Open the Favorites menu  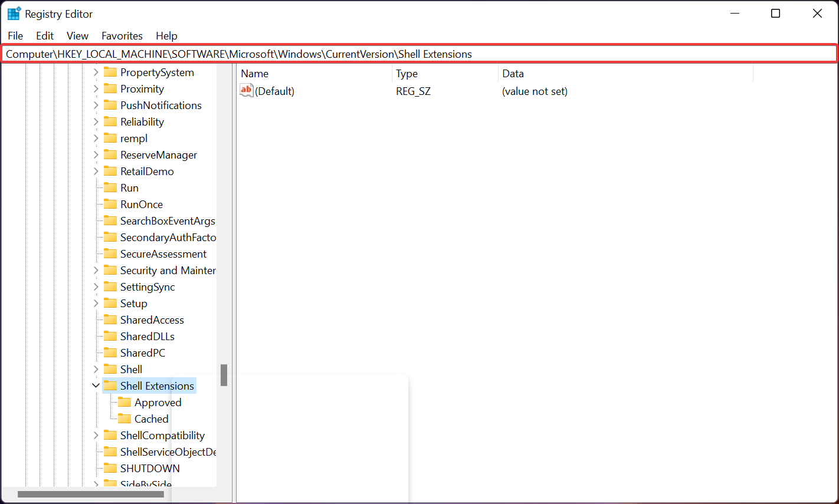click(x=122, y=36)
